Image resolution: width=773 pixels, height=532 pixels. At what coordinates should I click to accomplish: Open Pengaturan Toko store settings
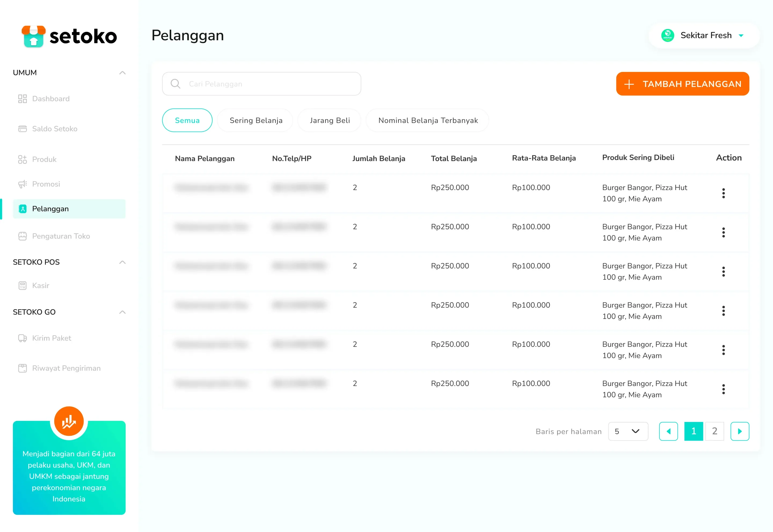click(x=54, y=236)
